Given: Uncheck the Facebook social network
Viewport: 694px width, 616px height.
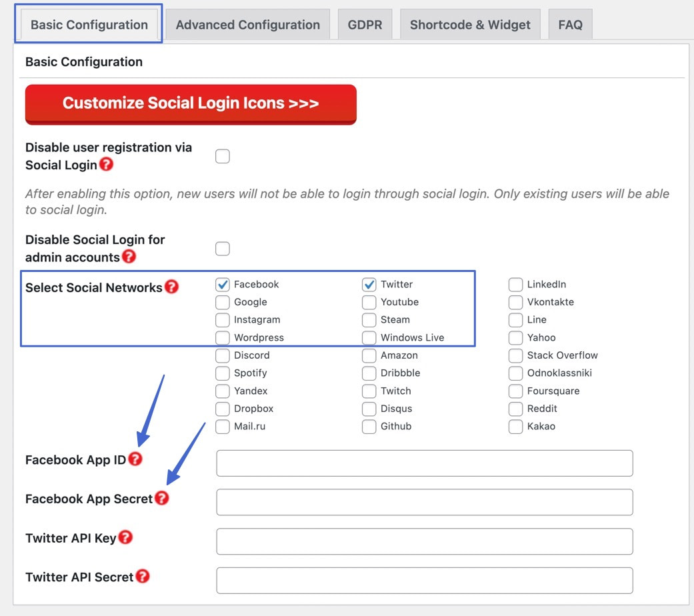Looking at the screenshot, I should pyautogui.click(x=222, y=284).
